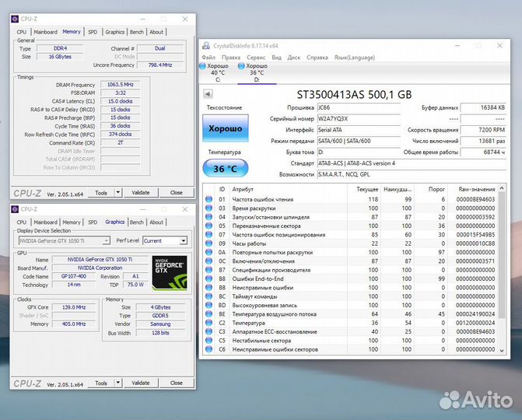The width and height of the screenshot is (522, 420).
Task: Click status orb for attribute 04 start/stop count
Action: (x=208, y=217)
